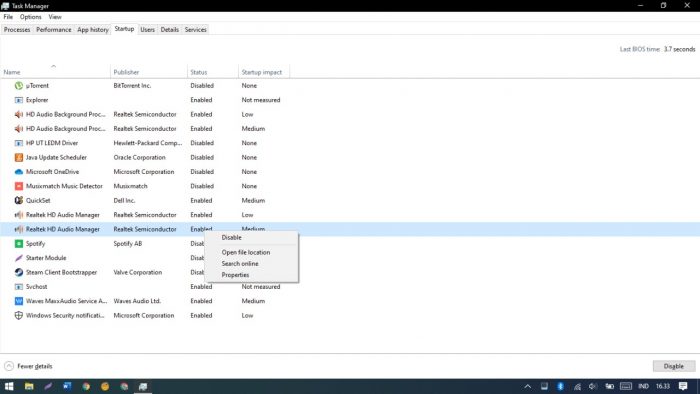Viewport: 700px width, 394px height.
Task: Click speaker icon of HD Audio row with Low impact
Action: 18,114
